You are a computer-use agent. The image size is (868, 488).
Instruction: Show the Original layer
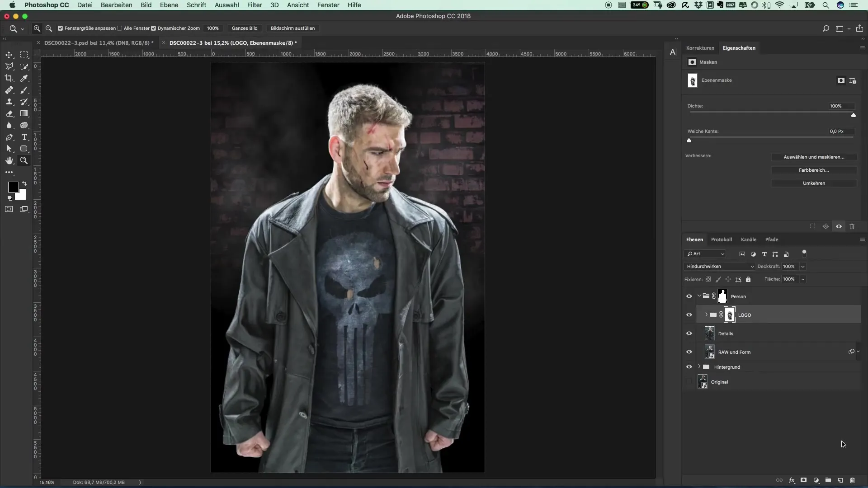[689, 382]
